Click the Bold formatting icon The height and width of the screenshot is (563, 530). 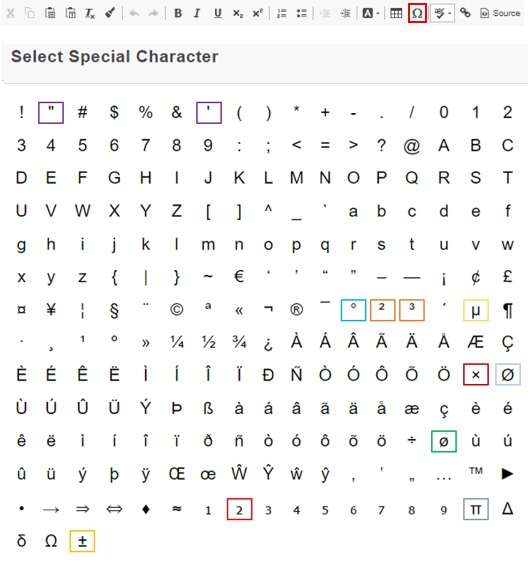tap(178, 13)
